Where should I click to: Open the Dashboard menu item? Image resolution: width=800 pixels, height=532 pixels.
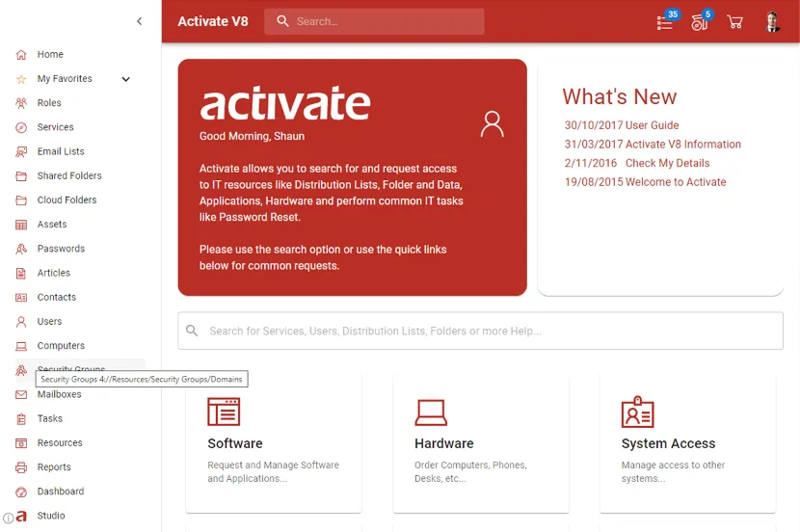tap(60, 492)
